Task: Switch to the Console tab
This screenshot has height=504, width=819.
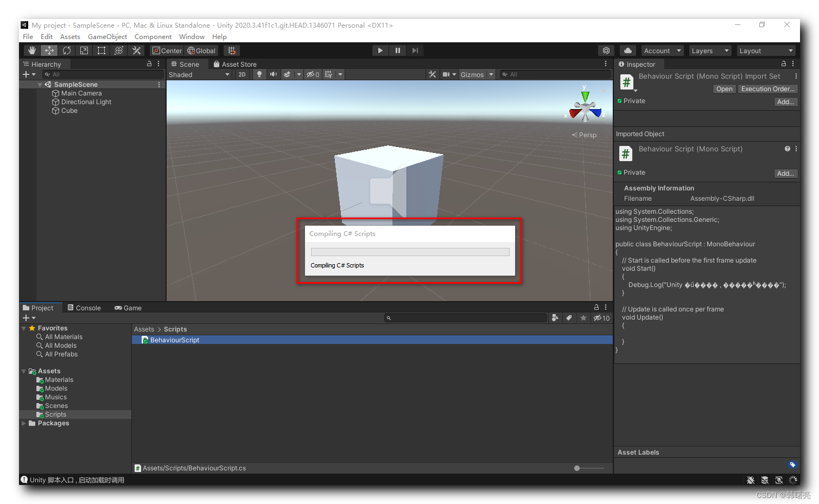Action: point(84,308)
